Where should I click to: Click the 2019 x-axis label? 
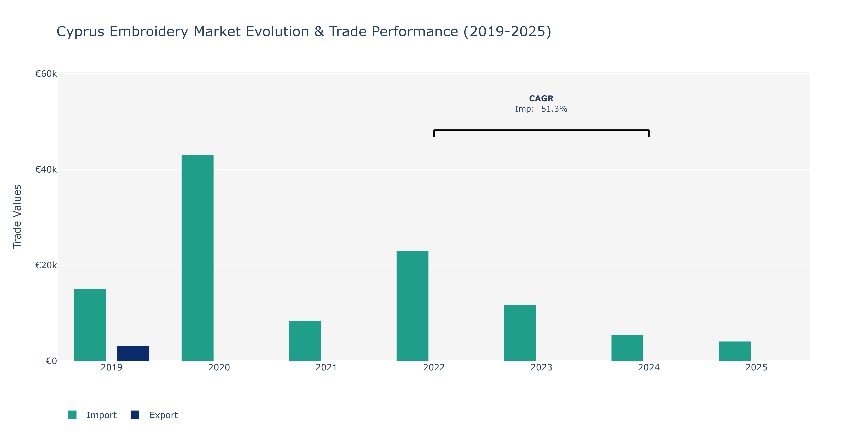(x=112, y=367)
